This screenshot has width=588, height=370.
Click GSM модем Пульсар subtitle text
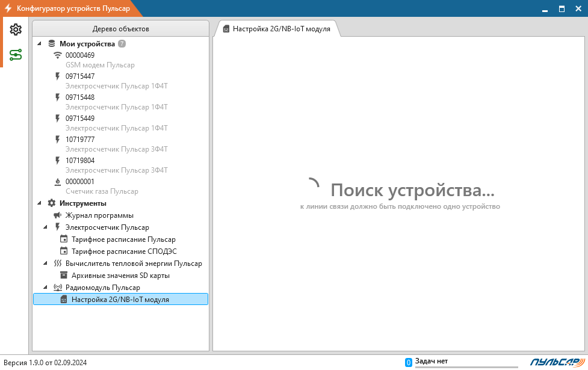click(100, 65)
